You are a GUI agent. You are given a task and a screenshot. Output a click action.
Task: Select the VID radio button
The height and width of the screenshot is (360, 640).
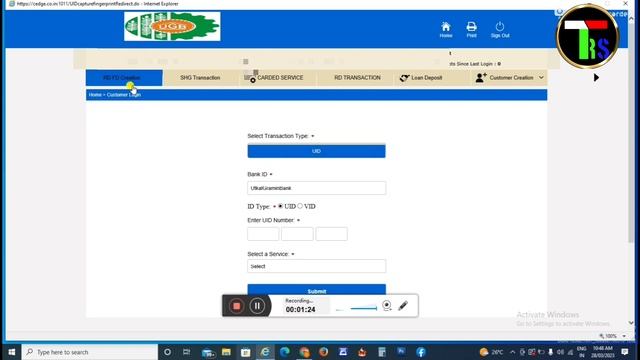[x=300, y=206]
